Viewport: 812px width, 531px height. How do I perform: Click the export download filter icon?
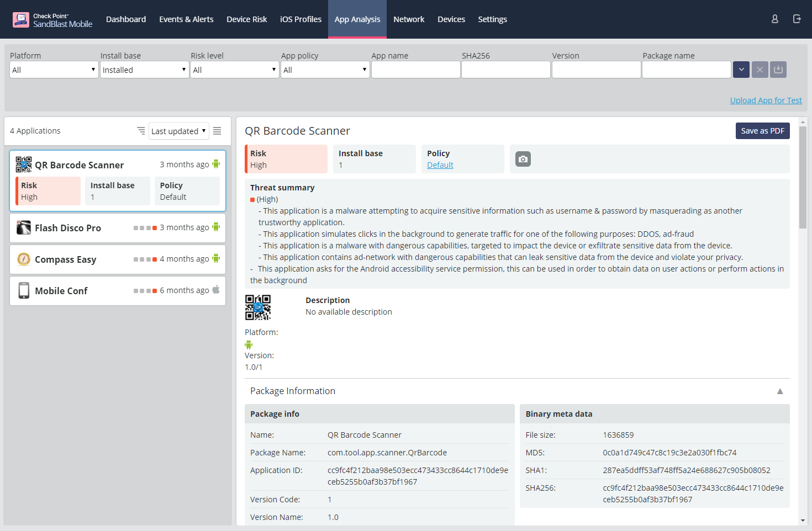point(778,70)
